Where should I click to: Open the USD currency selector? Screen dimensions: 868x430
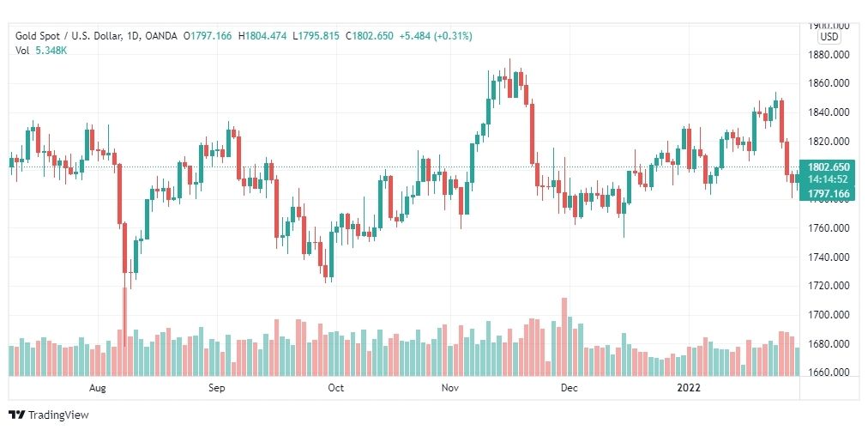(x=829, y=37)
